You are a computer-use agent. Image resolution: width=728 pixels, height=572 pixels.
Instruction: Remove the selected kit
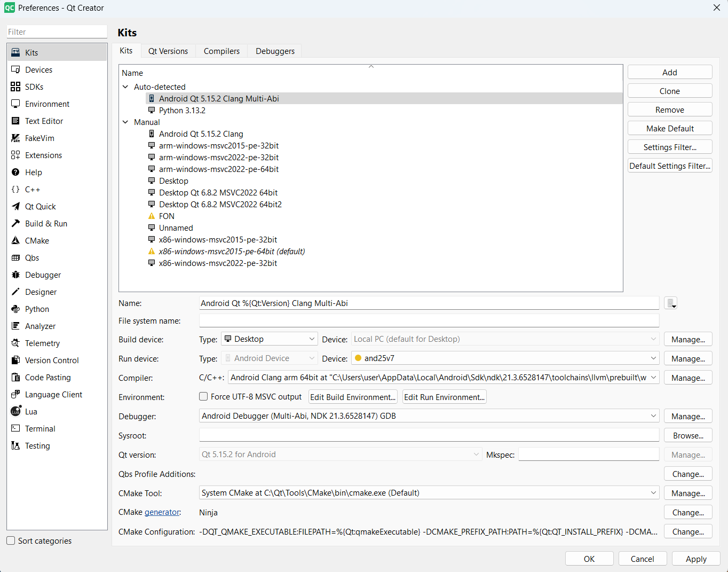point(670,109)
